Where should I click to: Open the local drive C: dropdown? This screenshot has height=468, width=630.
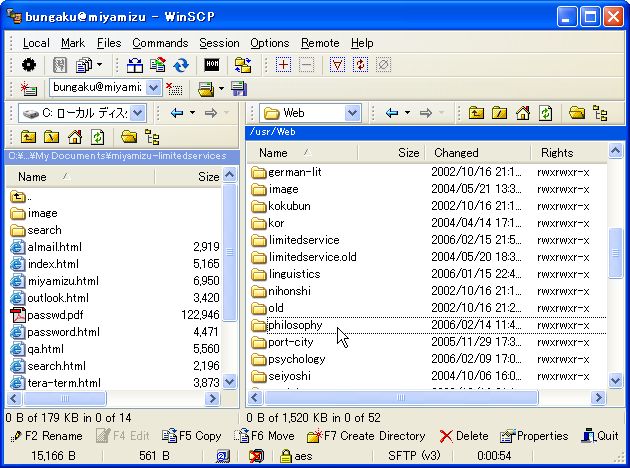click(137, 113)
